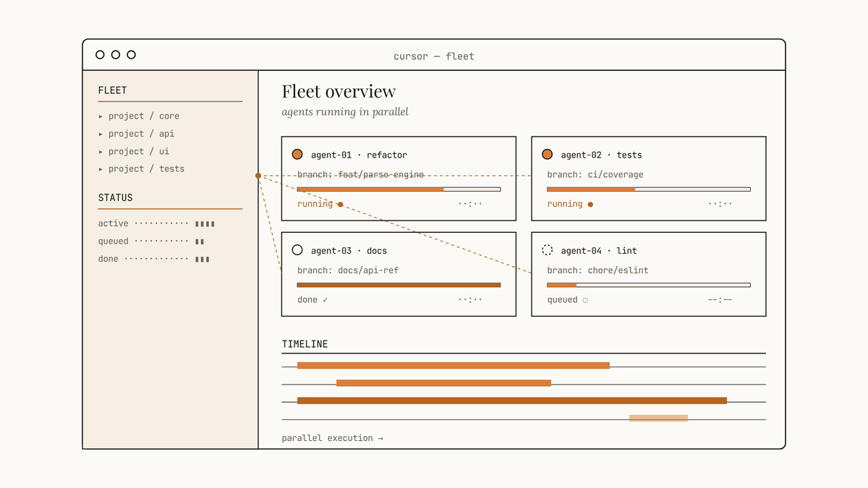
Task: Click the parallel execution → link
Action: tap(333, 438)
